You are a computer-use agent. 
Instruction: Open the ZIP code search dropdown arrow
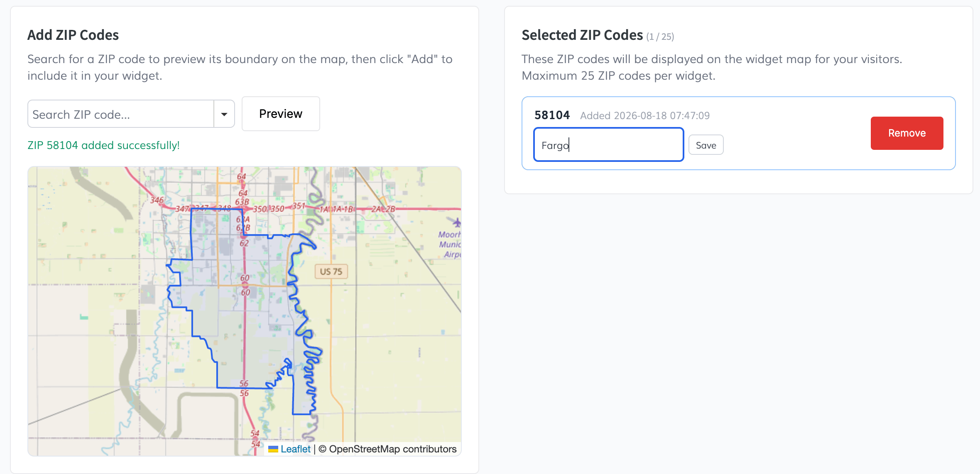tap(224, 114)
